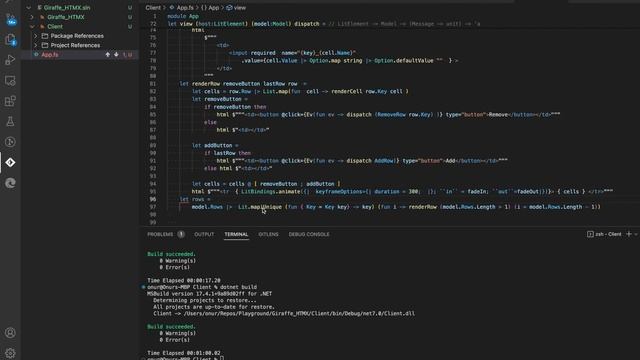Select the active diamond-shaped solution explorer icon

point(10,162)
